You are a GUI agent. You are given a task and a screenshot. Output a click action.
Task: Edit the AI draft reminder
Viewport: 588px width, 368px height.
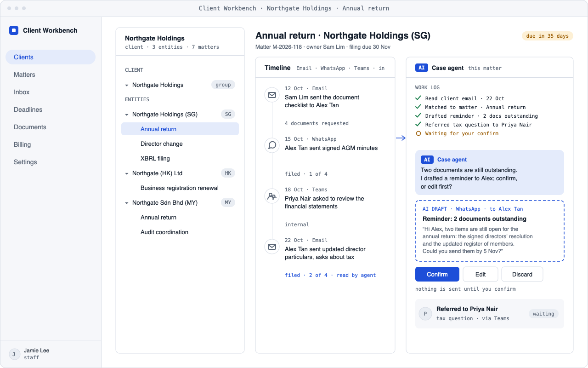(481, 274)
